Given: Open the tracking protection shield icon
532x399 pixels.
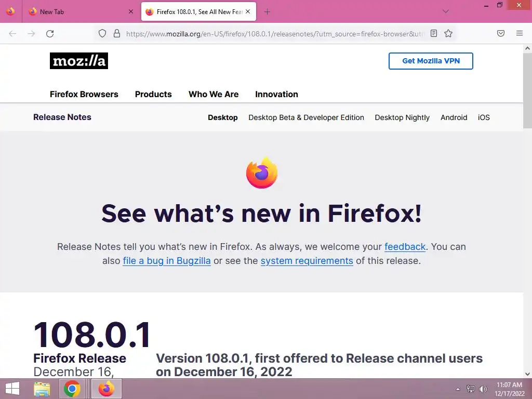Looking at the screenshot, I should coord(102,33).
